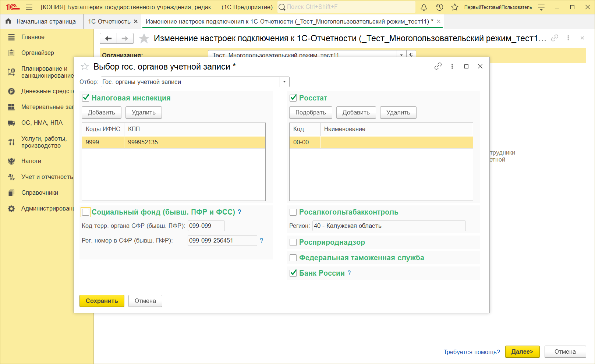This screenshot has height=364, width=595.
Task: Enable the Федеральная таможенная служба checkbox
Action: tap(293, 258)
